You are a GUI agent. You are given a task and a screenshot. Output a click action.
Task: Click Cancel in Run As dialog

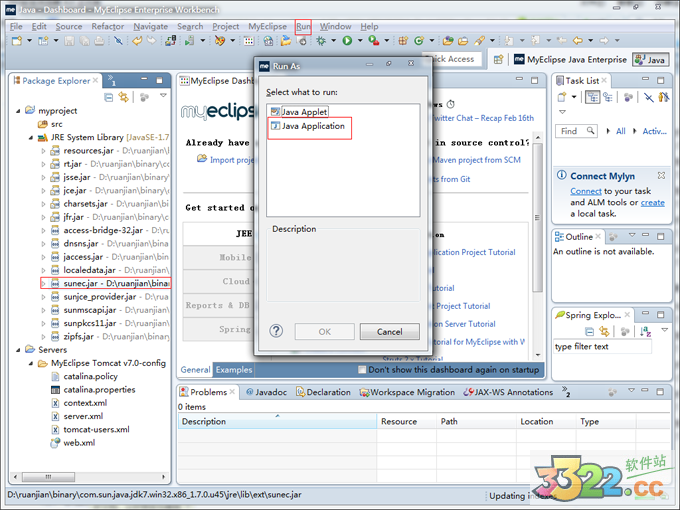(x=389, y=332)
